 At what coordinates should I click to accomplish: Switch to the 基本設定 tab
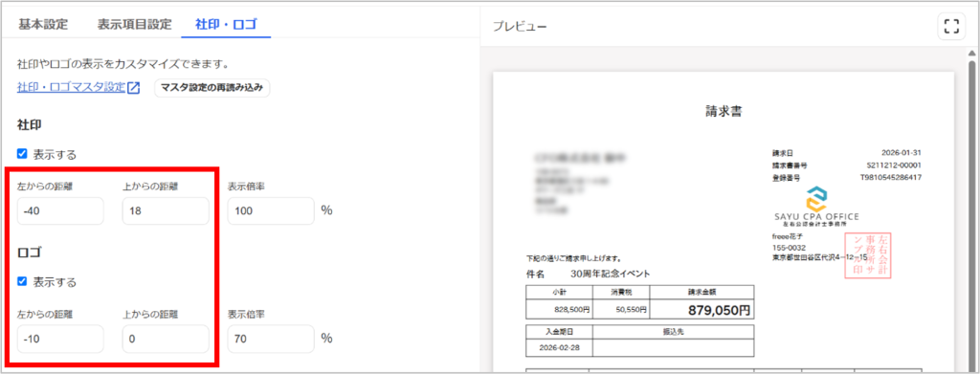tap(43, 25)
